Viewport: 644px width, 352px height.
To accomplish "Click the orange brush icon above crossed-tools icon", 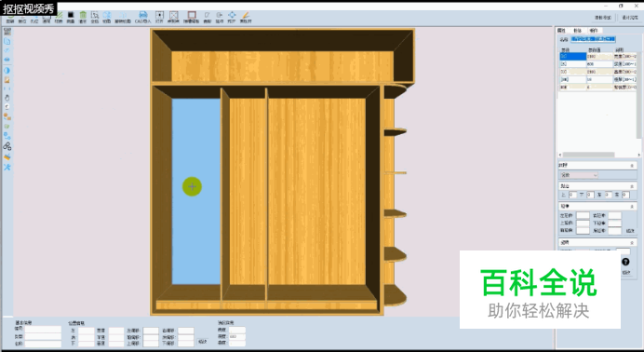I will click(x=7, y=156).
